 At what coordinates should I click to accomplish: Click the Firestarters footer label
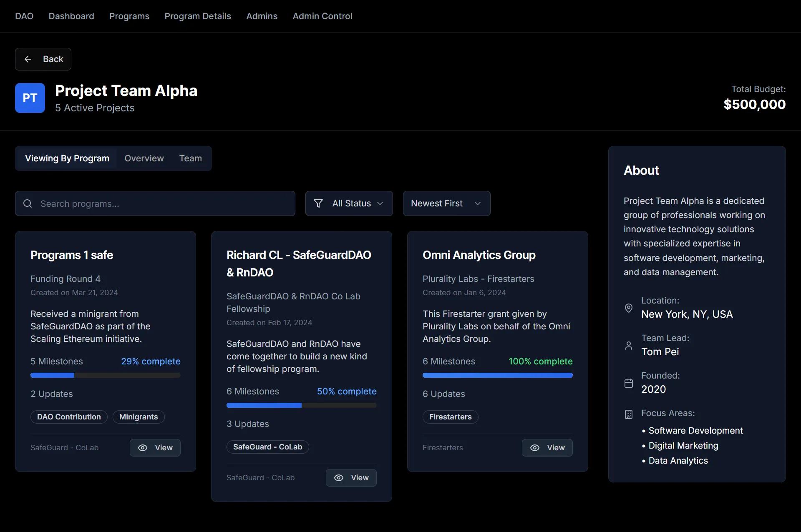(x=443, y=448)
